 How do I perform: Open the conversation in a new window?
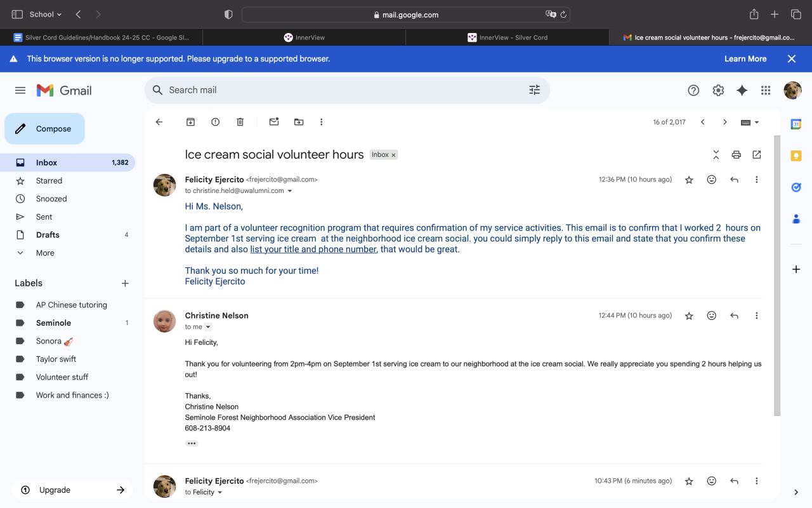757,155
